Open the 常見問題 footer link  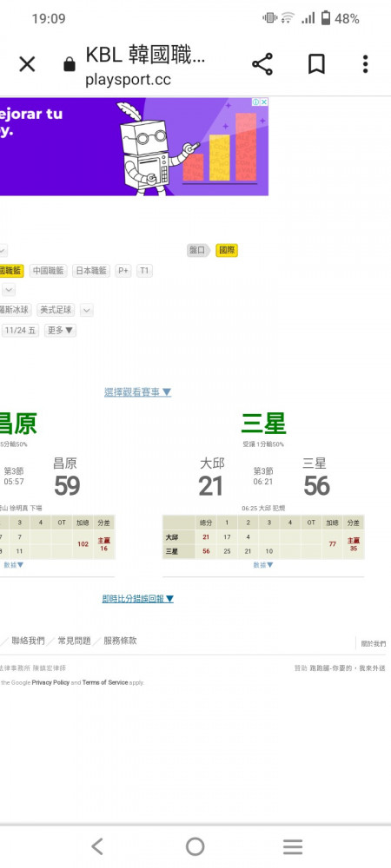74,641
